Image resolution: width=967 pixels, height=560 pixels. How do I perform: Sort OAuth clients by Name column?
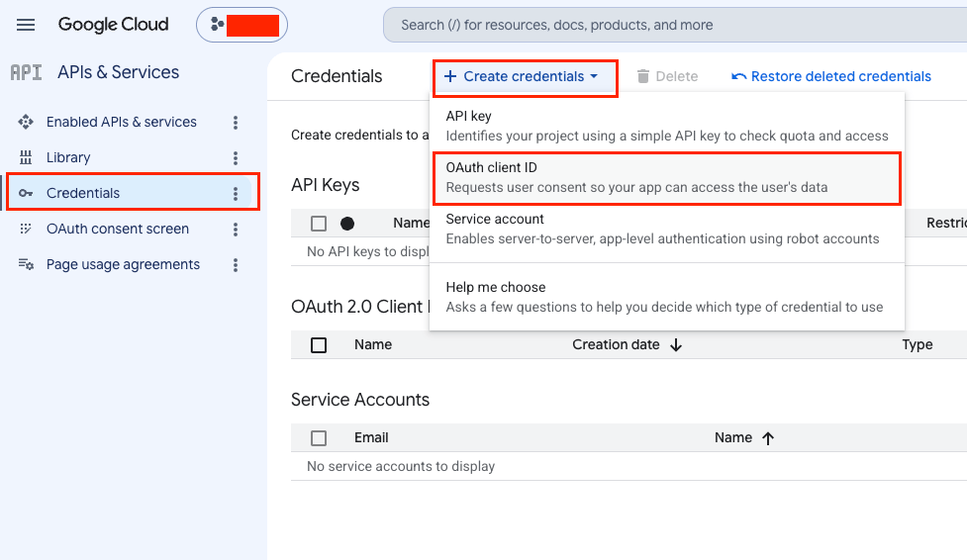click(x=373, y=344)
